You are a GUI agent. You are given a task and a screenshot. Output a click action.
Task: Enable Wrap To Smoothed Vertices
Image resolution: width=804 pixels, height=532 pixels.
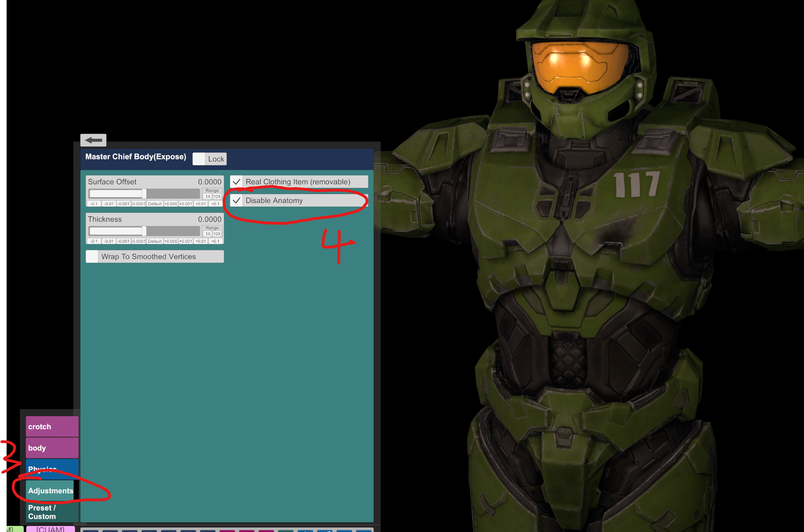pyautogui.click(x=92, y=257)
